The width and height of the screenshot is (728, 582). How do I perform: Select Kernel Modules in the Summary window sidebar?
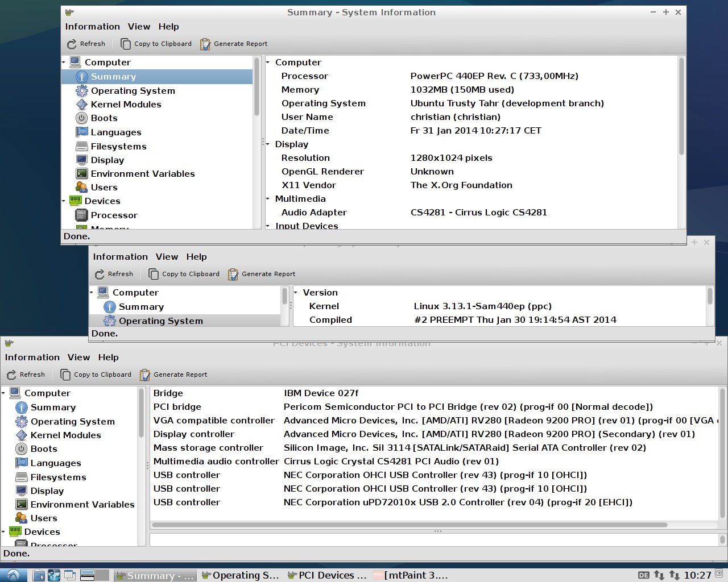coord(126,105)
